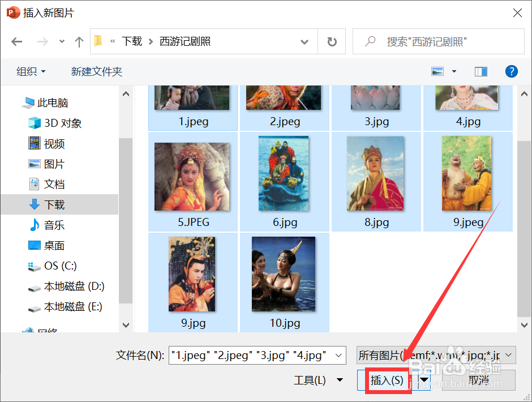
Task: Click the 下载 breadcrumb in address bar
Action: 132,41
